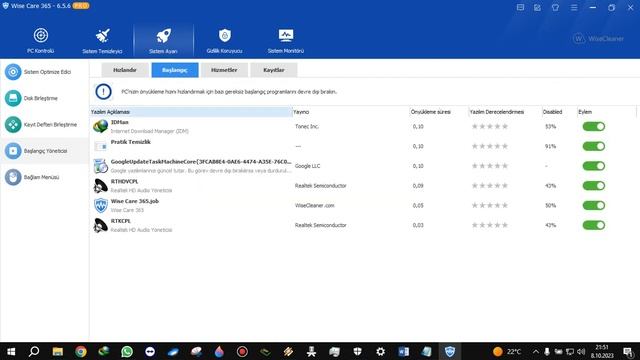
Task: Click the WiseCleaner logo link
Action: coord(598,39)
